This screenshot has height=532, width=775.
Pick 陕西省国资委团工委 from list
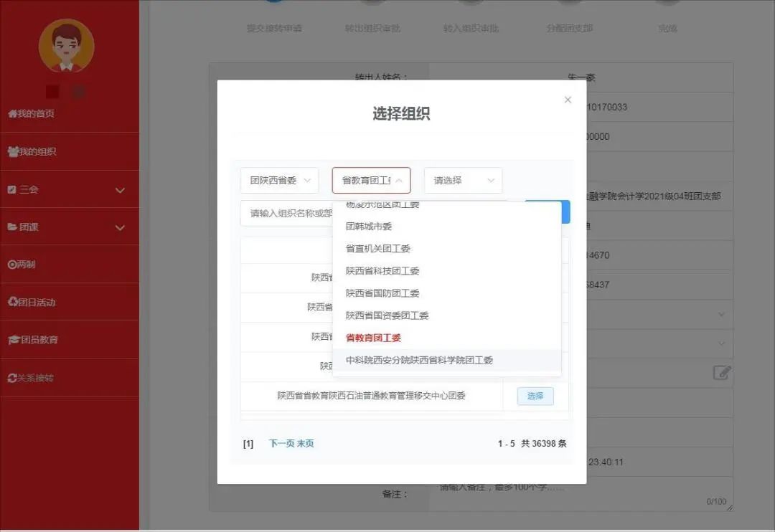coord(387,315)
